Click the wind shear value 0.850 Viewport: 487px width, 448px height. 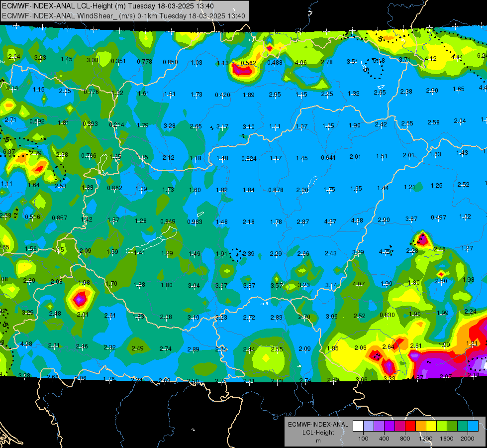[170, 62]
